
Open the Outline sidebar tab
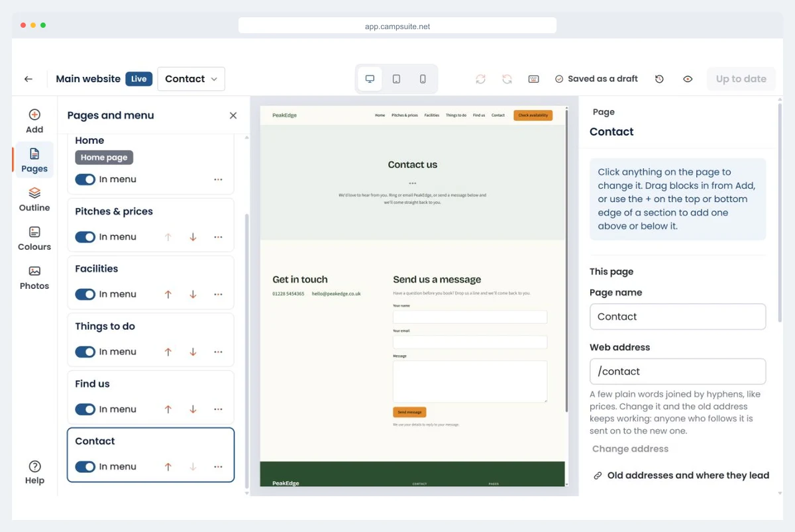coord(34,199)
